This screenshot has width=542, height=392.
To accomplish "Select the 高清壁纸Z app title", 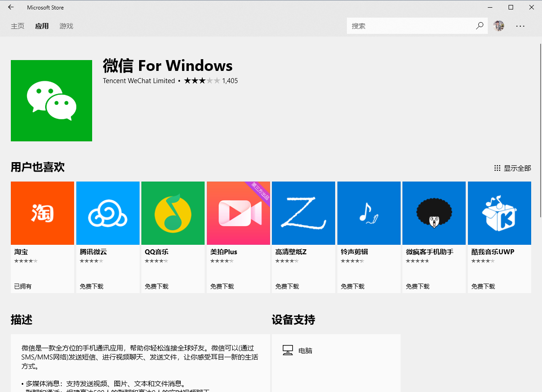I will pos(291,252).
